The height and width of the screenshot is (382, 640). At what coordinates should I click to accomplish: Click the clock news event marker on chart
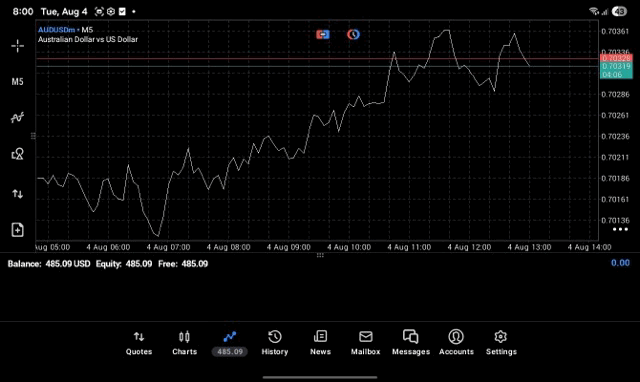353,34
